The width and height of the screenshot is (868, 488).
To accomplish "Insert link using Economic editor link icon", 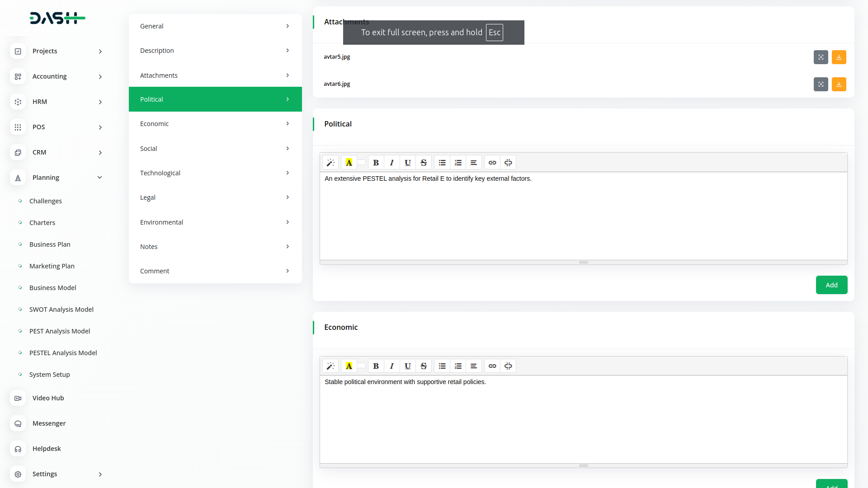I will (492, 366).
